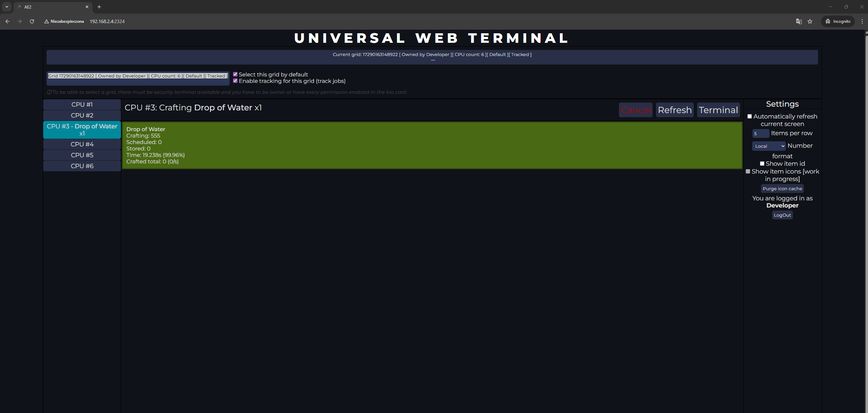
Task: Open the translate page icon
Action: pos(799,21)
